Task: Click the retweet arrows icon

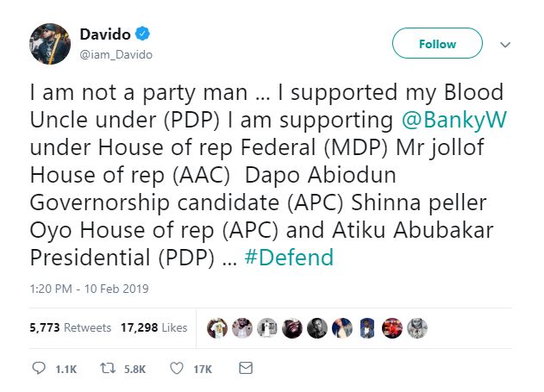Action: (110, 368)
